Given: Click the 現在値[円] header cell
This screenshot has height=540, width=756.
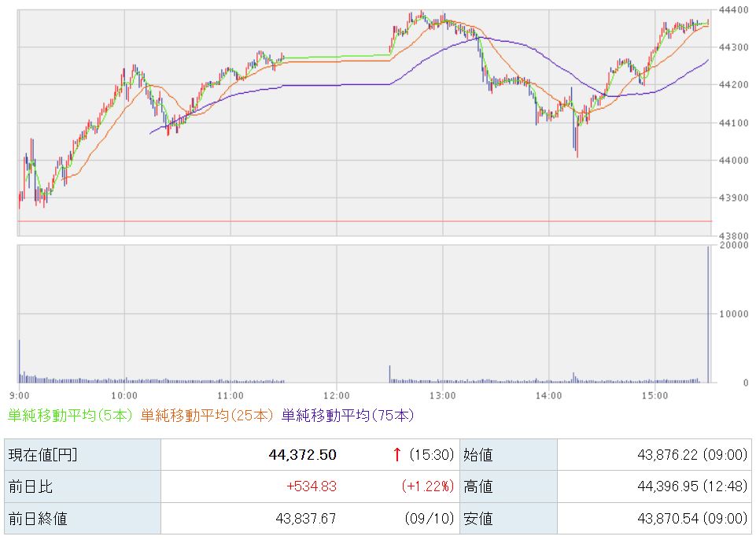Looking at the screenshot, I should [83, 454].
